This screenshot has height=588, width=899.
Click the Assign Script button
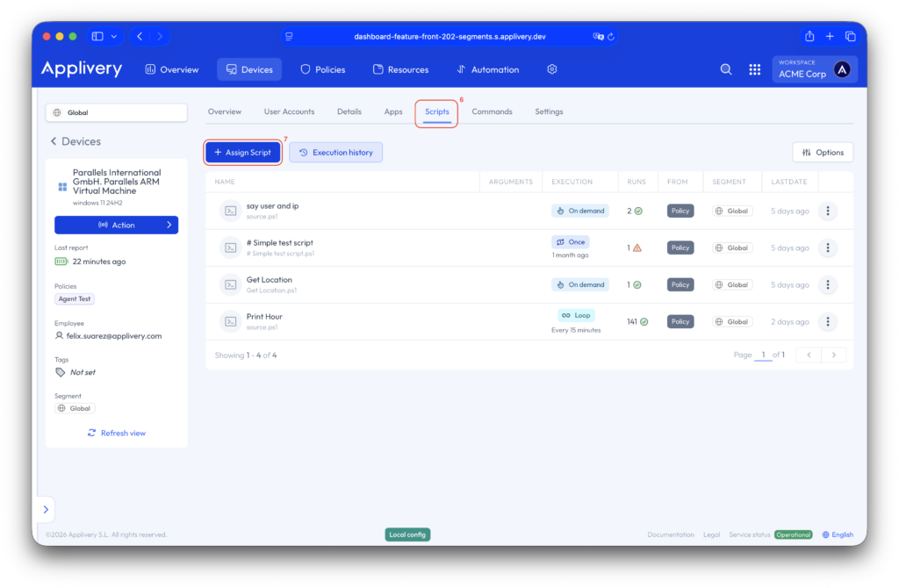pyautogui.click(x=242, y=152)
